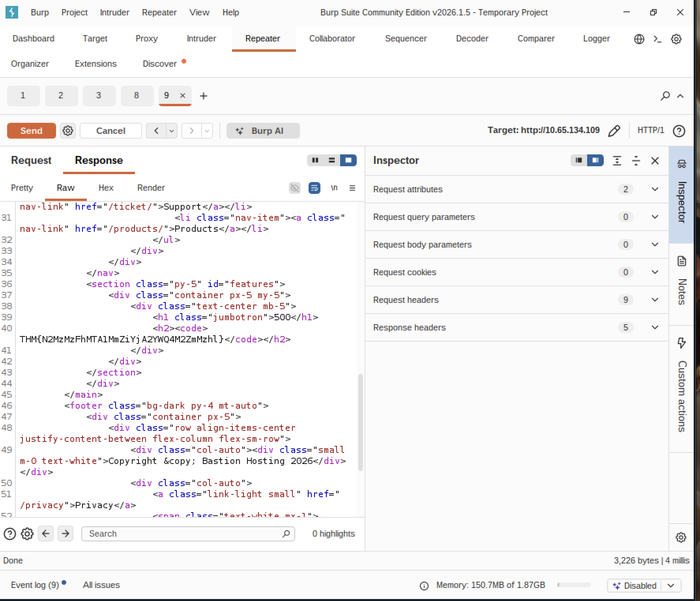Open the Notes side panel tab
The height and width of the screenshot is (601, 700).
pyautogui.click(x=681, y=284)
